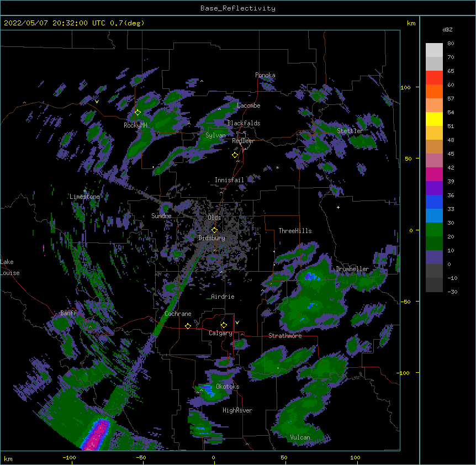Click the ThreeHills town label
This screenshot has width=476, height=465.
click(x=295, y=231)
